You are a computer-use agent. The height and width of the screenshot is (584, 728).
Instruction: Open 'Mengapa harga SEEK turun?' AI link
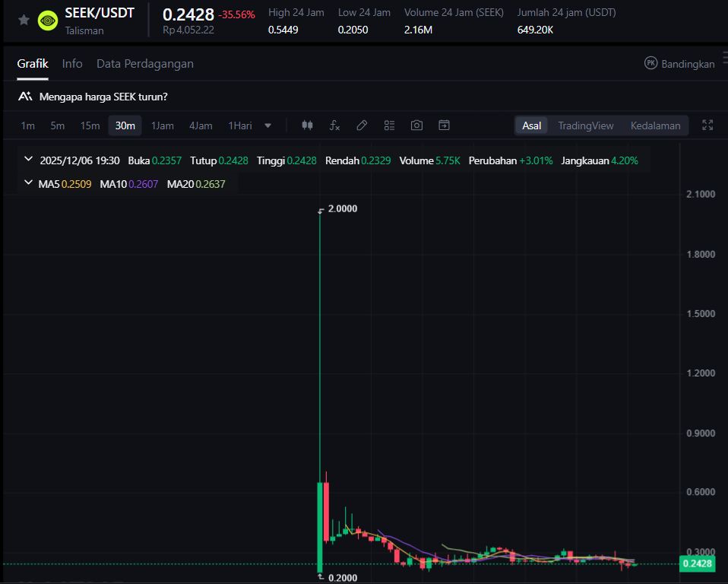pos(103,97)
